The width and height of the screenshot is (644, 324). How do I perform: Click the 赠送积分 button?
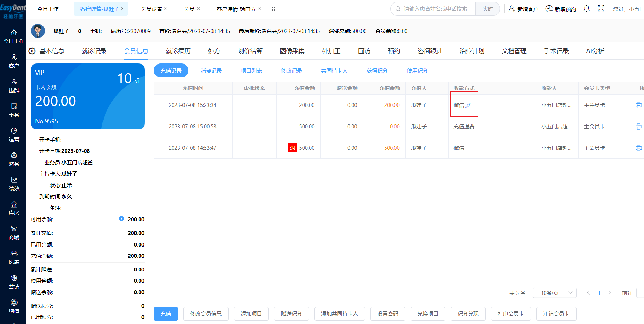(292, 314)
